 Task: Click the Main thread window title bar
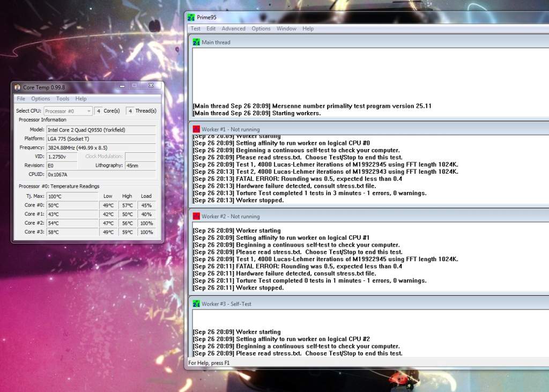click(370, 42)
